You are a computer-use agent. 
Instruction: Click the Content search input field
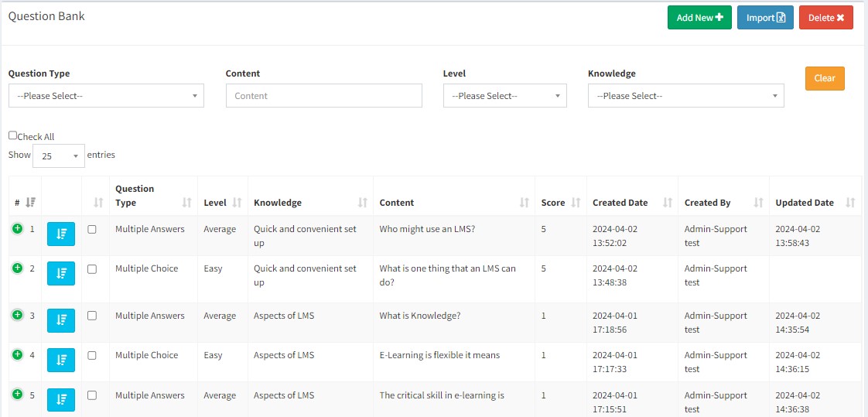tap(323, 96)
